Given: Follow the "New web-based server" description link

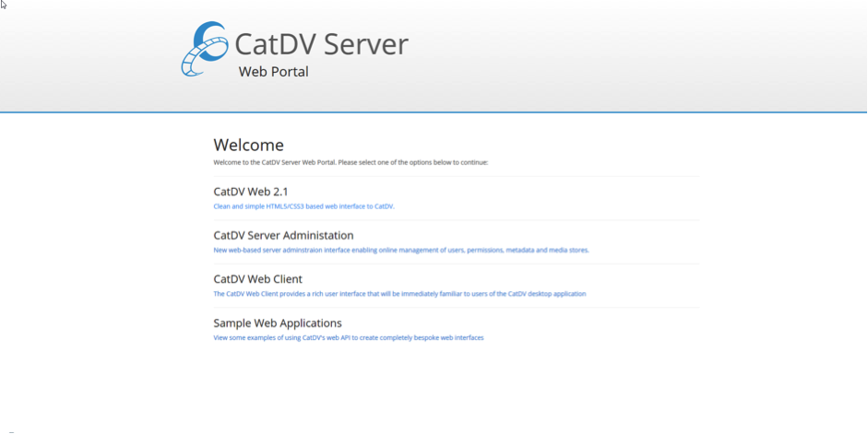Looking at the screenshot, I should pos(400,250).
